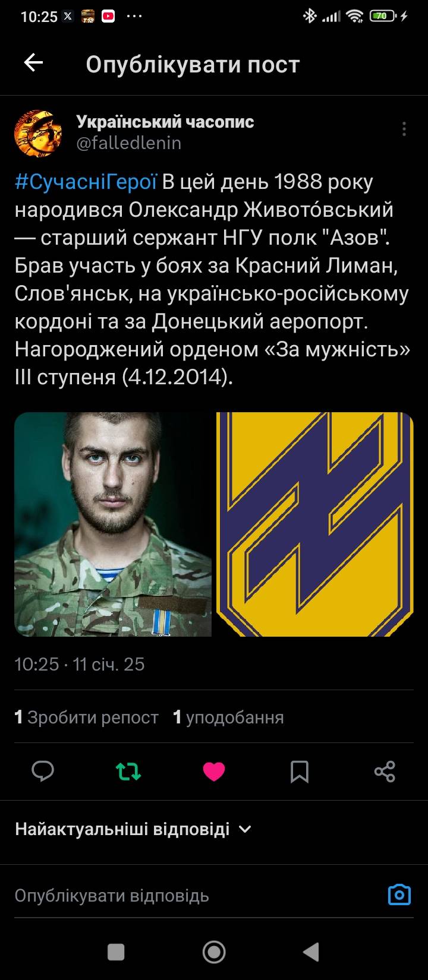
Task: Attach a photo using the camera icon
Action: point(399,894)
